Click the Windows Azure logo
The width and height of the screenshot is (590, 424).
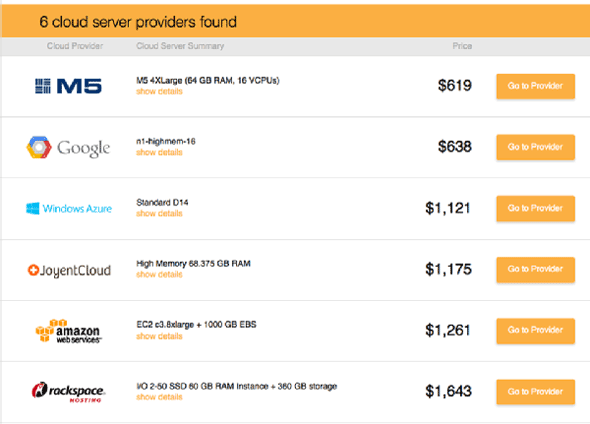click(69, 208)
